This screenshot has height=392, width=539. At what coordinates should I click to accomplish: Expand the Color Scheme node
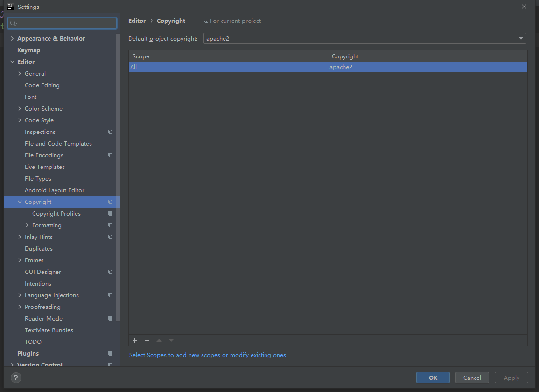tap(20, 108)
